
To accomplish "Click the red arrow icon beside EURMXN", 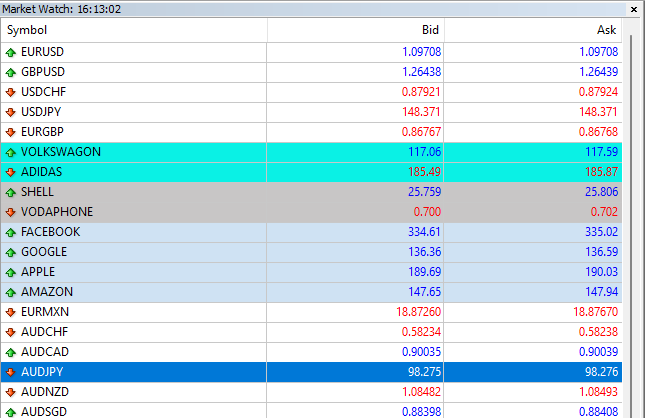I will [11, 312].
